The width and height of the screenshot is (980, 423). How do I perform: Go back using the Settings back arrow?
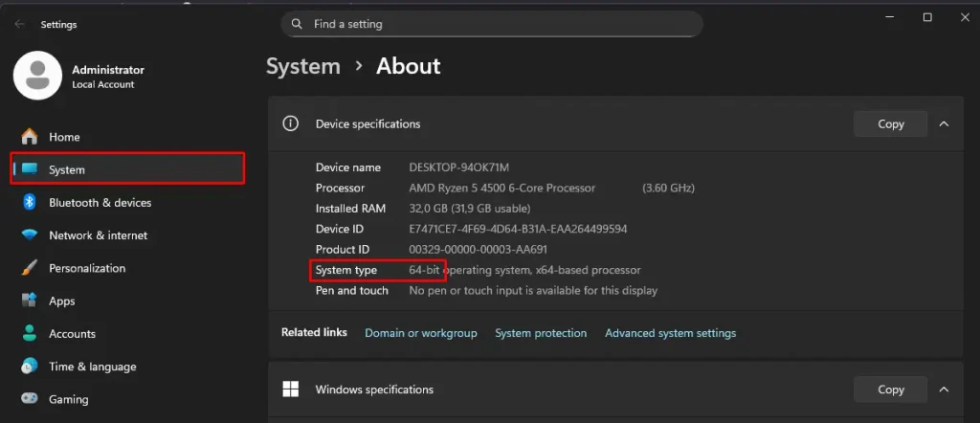(x=19, y=24)
